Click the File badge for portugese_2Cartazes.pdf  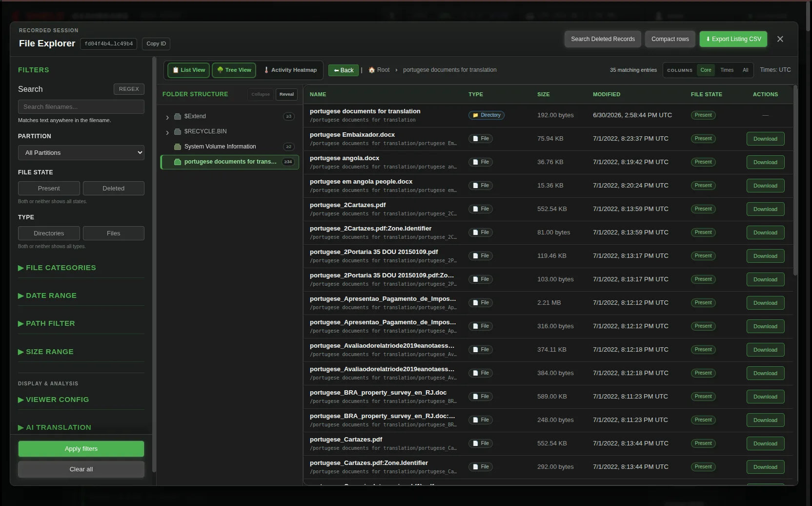(481, 209)
